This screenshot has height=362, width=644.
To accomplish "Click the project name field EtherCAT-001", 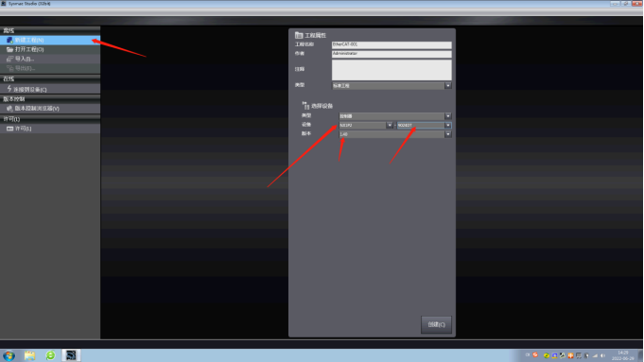I will pyautogui.click(x=392, y=44).
